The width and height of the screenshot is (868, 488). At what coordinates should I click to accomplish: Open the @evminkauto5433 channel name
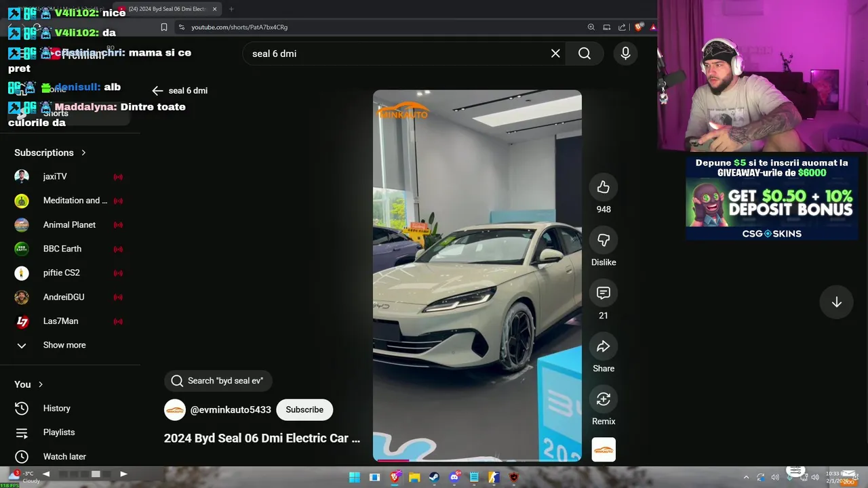[231, 410]
